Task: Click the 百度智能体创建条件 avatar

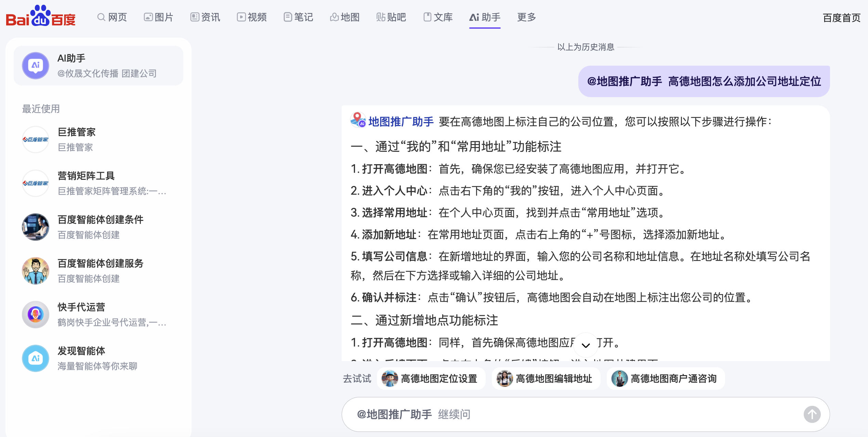Action: click(36, 227)
